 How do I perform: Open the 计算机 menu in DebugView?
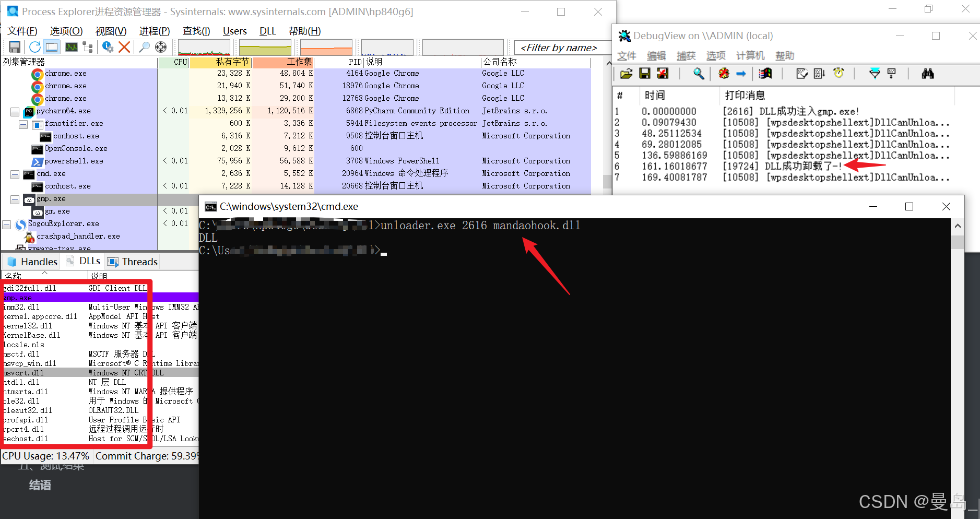(x=750, y=55)
